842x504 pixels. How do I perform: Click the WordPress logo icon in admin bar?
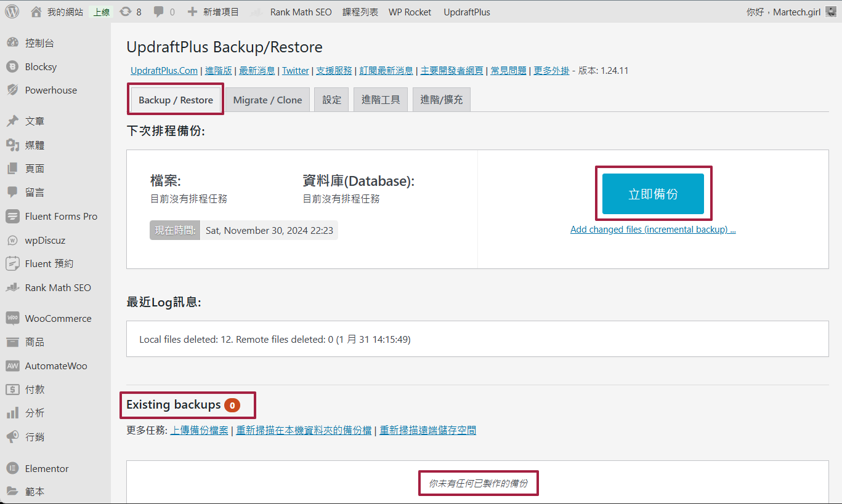[12, 12]
